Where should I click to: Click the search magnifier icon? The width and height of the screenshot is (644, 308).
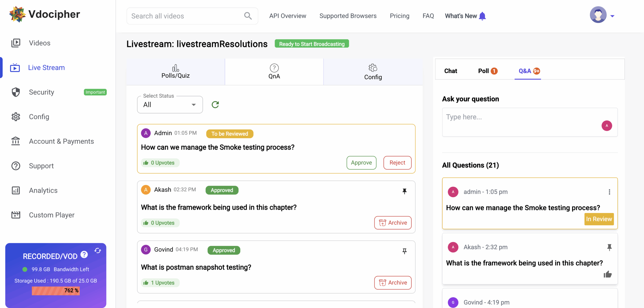(x=248, y=16)
